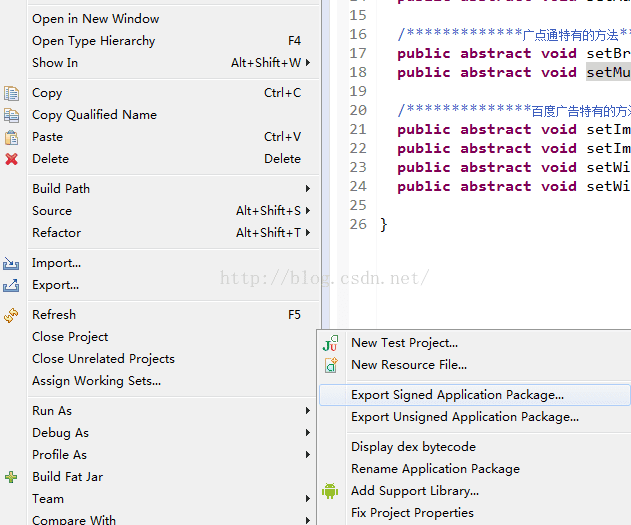Click the red Delete X icon
The height and width of the screenshot is (525, 631).
pyautogui.click(x=12, y=159)
